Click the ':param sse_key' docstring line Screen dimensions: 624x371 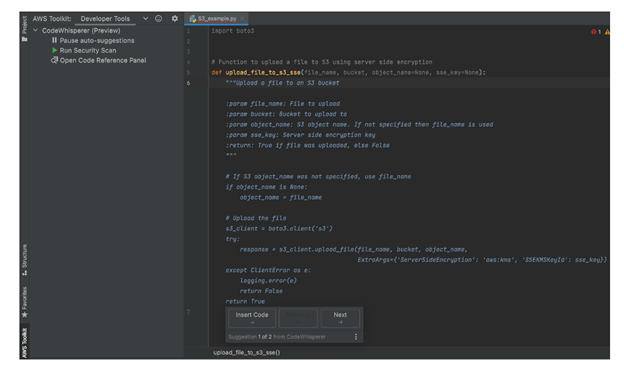coord(300,135)
